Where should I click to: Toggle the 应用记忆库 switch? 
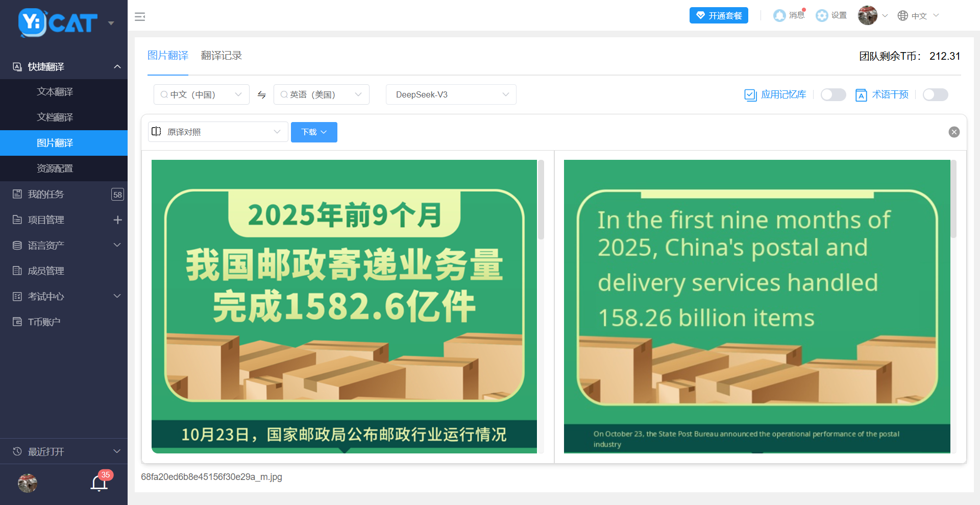pyautogui.click(x=833, y=95)
